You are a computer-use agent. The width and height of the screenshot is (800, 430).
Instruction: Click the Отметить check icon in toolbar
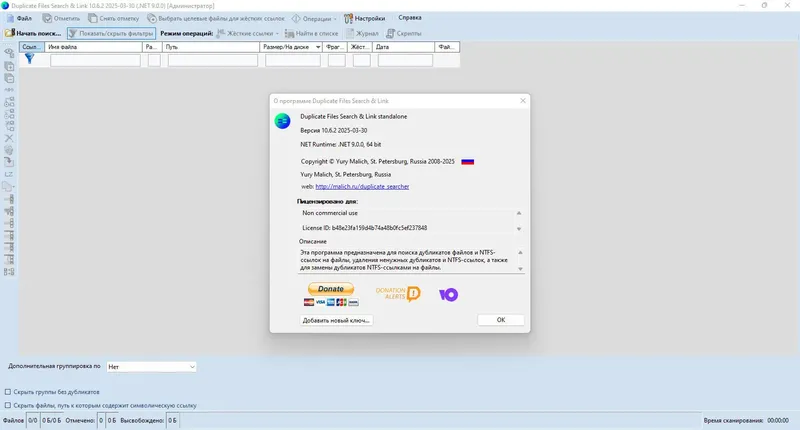47,18
